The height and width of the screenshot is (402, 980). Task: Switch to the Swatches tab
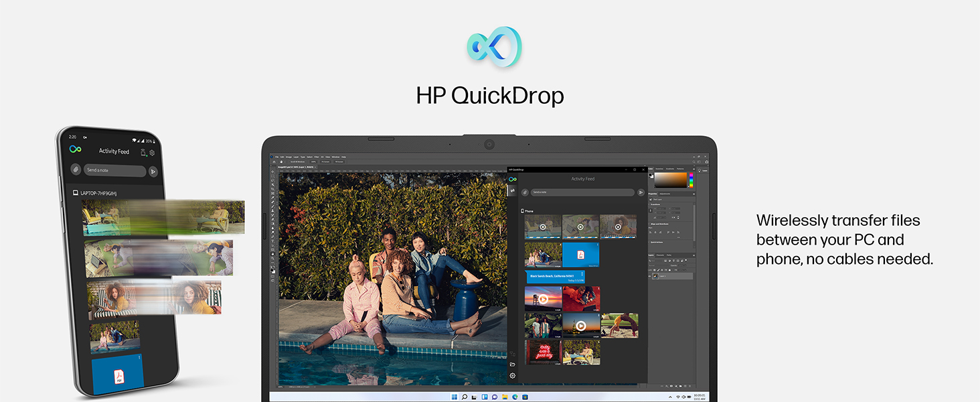click(x=659, y=169)
